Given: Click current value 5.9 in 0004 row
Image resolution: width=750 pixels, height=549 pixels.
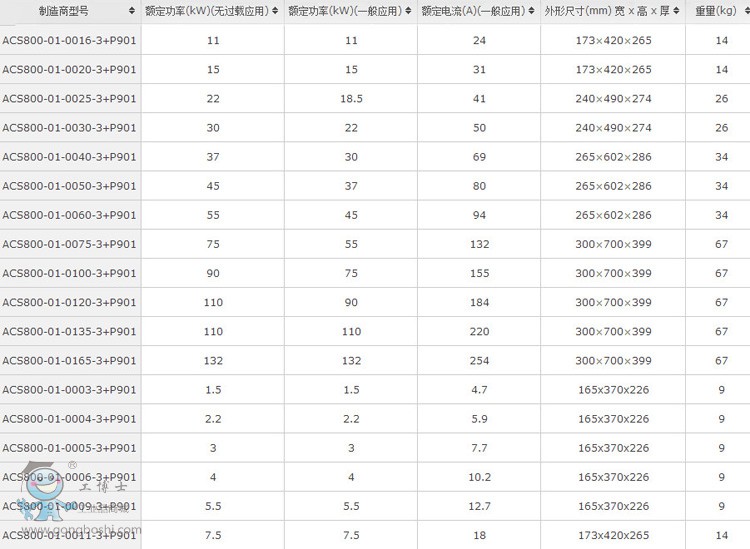Looking at the screenshot, I should (479, 419).
